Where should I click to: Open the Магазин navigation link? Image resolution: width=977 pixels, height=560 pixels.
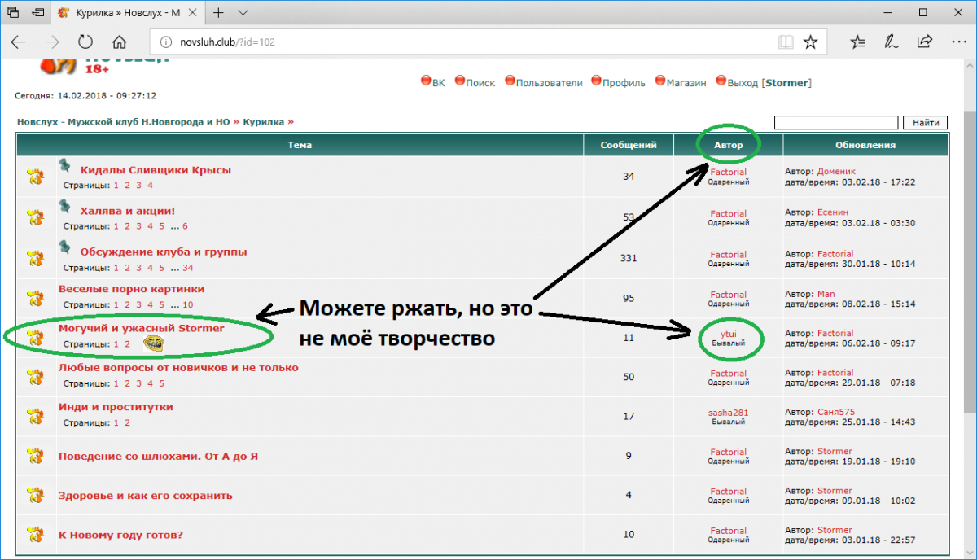pyautogui.click(x=686, y=82)
